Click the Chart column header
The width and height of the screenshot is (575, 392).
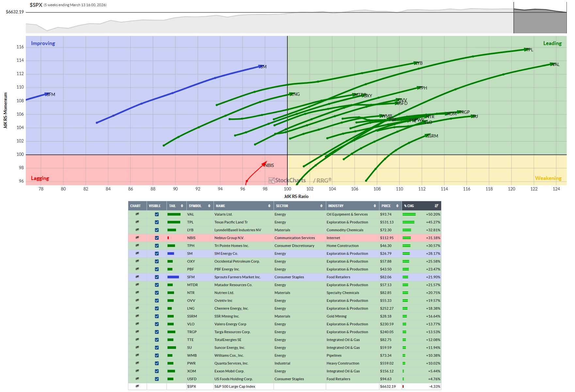click(x=137, y=206)
